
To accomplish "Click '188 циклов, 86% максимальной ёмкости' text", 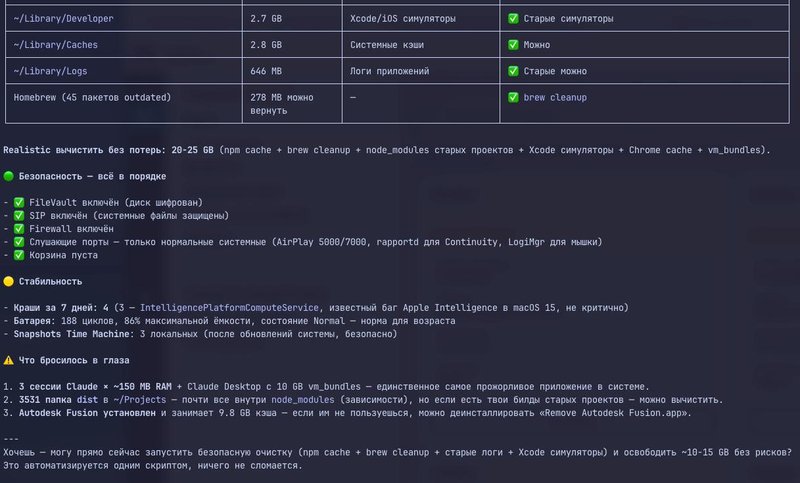I will [x=158, y=321].
